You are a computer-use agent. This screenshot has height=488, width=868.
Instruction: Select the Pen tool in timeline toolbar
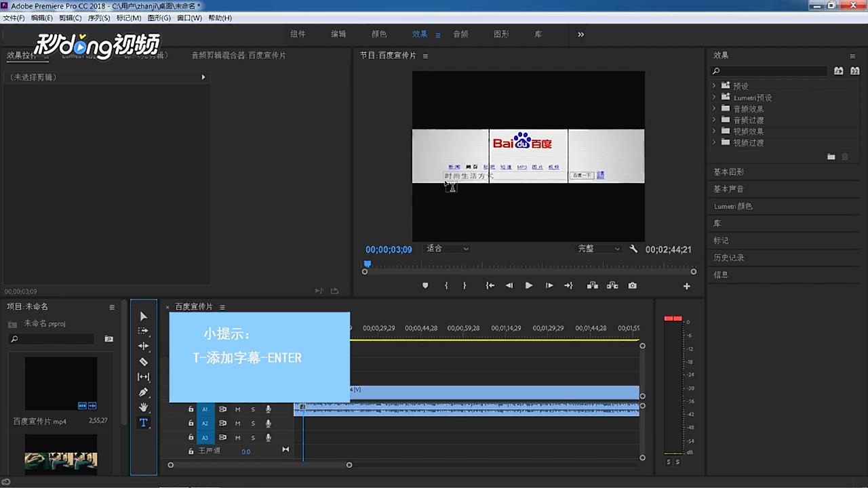[x=143, y=392]
